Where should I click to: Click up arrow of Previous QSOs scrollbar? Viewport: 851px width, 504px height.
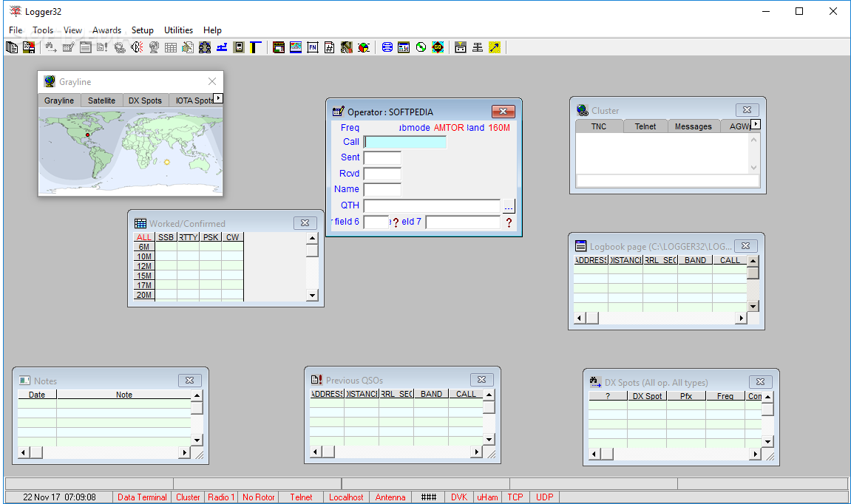click(x=489, y=395)
